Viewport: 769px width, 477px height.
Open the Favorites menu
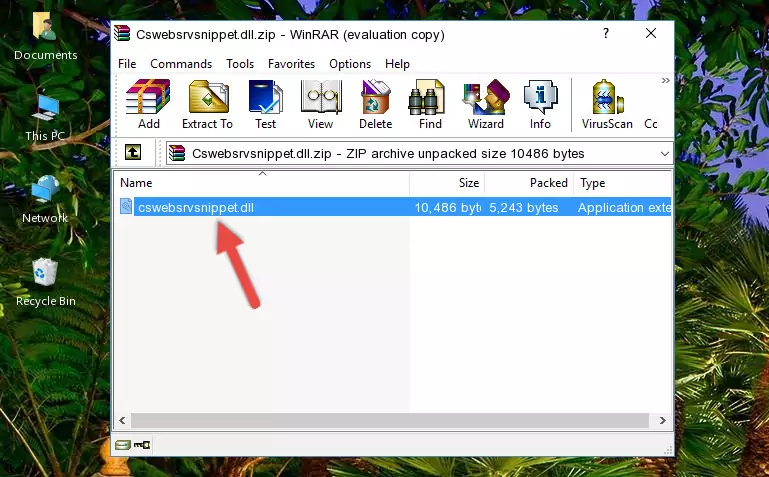coord(291,64)
